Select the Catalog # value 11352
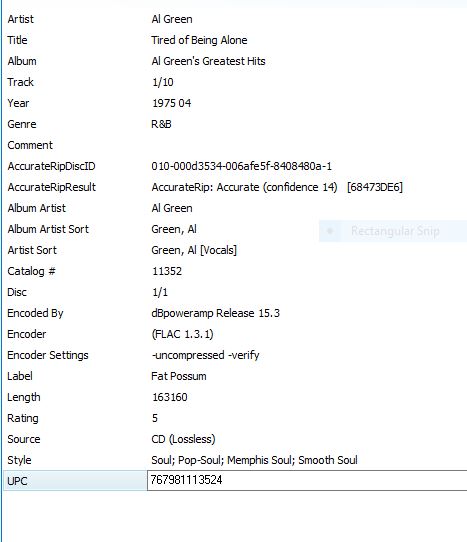Image resolution: width=467 pixels, height=542 pixels. click(167, 271)
